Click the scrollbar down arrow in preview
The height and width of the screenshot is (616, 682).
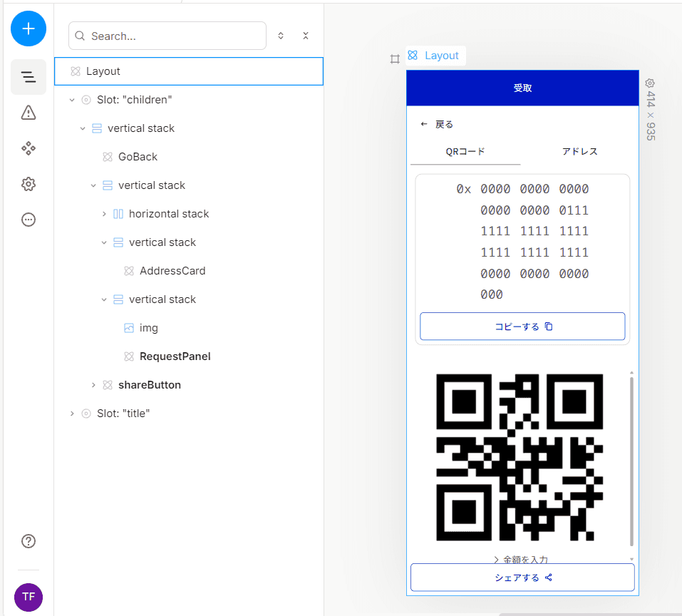[x=631, y=560]
